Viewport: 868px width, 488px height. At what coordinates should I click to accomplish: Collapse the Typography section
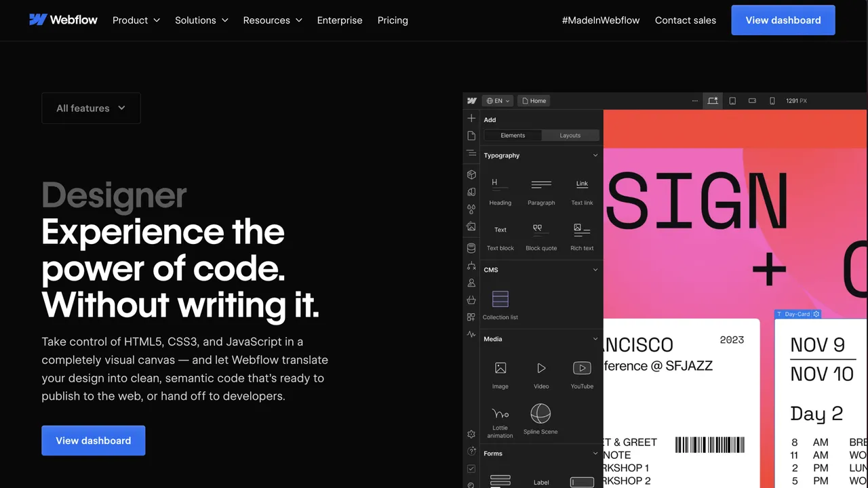click(x=595, y=155)
